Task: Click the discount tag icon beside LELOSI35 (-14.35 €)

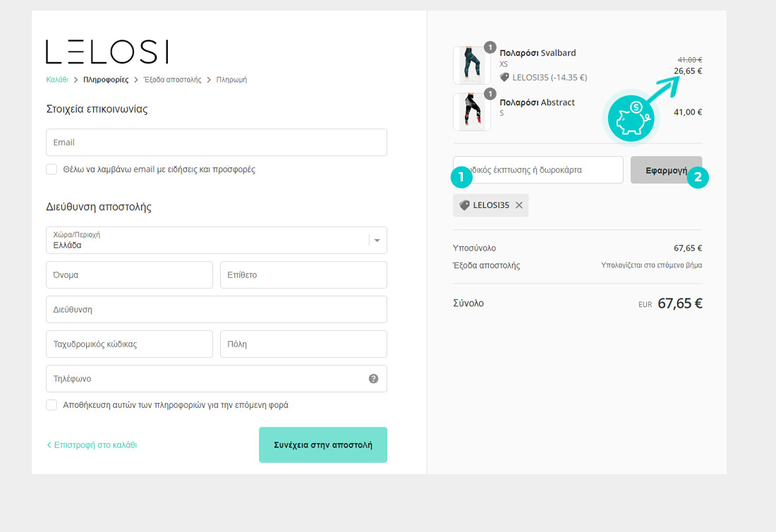Action: click(x=504, y=77)
